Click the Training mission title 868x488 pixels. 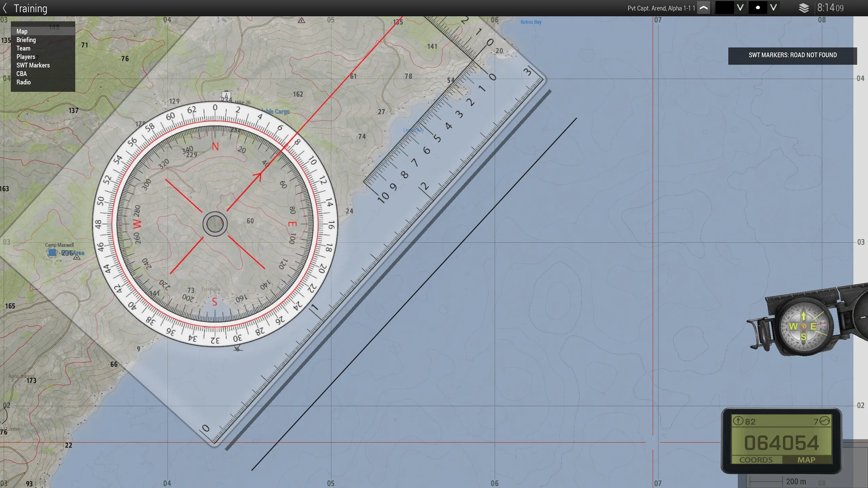31,8
